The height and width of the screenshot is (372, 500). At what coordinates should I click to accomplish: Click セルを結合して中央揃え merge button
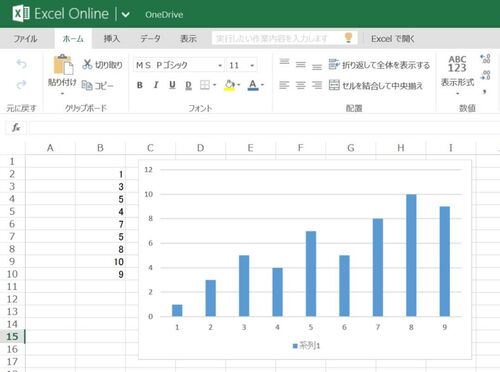click(x=376, y=85)
